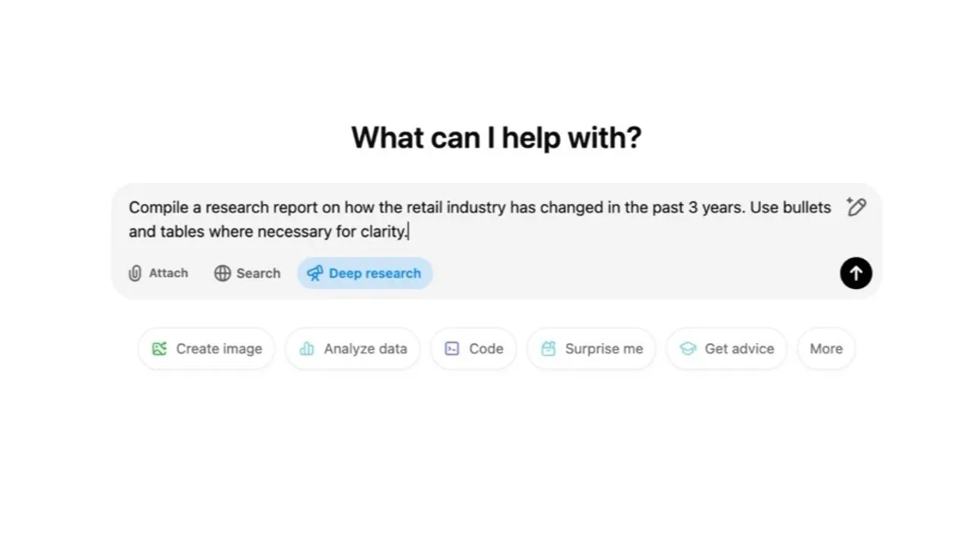Click the terminal Code icon
This screenshot has height=552, width=980.
tap(452, 349)
